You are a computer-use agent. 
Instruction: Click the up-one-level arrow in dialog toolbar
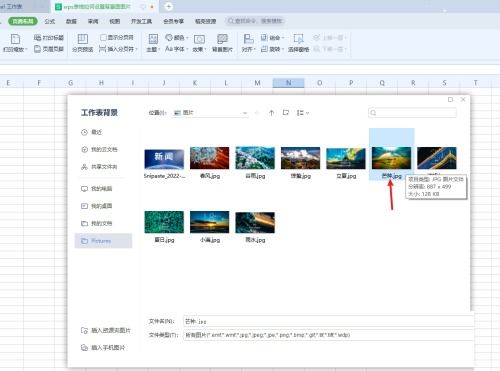point(271,113)
